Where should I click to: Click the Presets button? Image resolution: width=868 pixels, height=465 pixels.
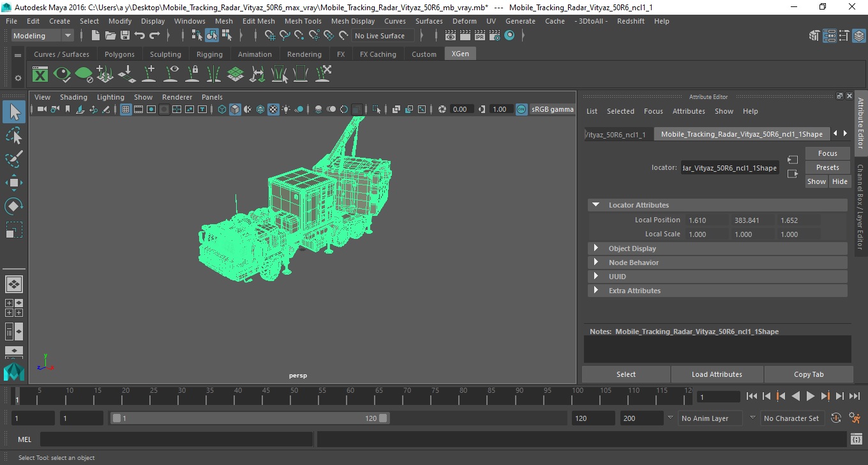(827, 167)
